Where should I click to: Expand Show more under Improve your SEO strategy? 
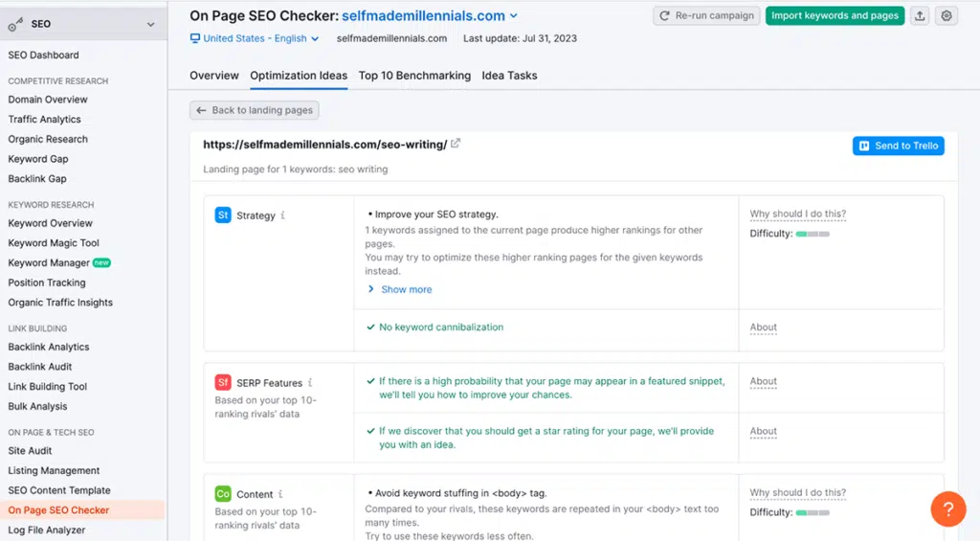[399, 289]
